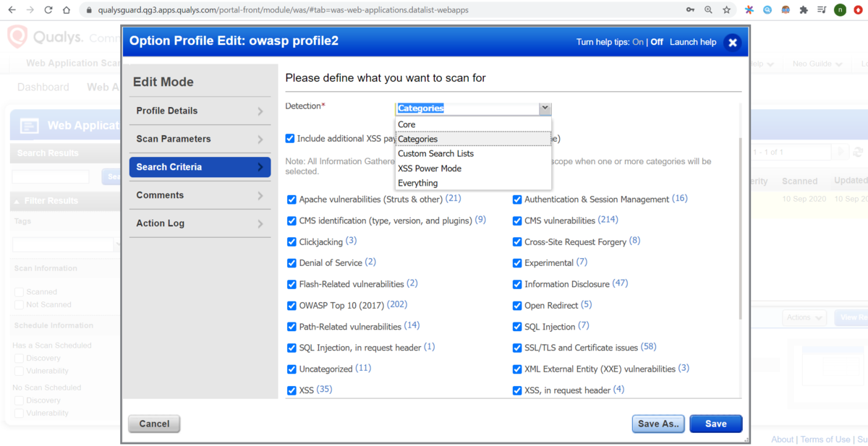
Task: Open the green profile avatar
Action: (840, 10)
